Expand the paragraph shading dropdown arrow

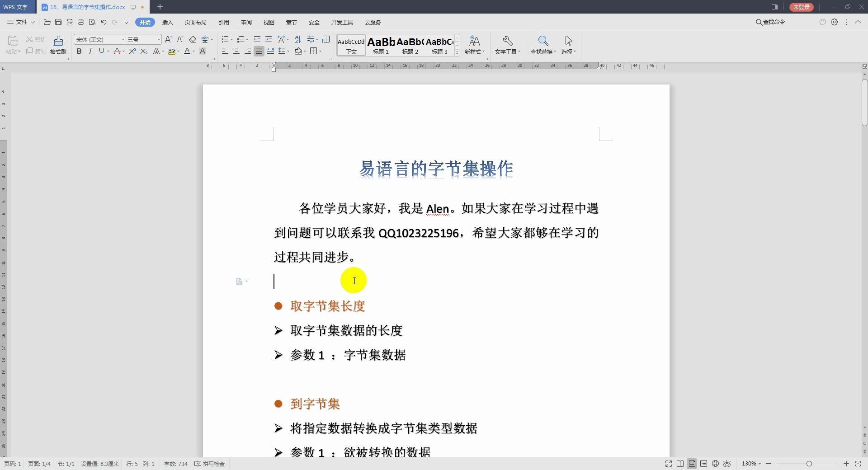tap(305, 52)
